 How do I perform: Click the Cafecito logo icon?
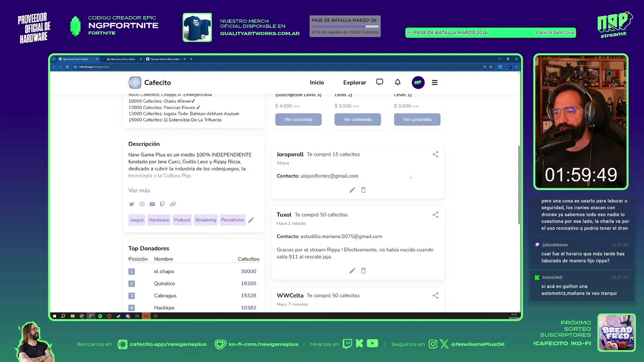coord(135,82)
